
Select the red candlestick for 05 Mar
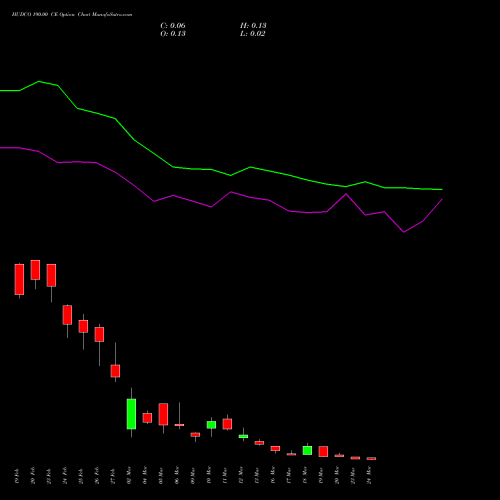(x=163, y=414)
